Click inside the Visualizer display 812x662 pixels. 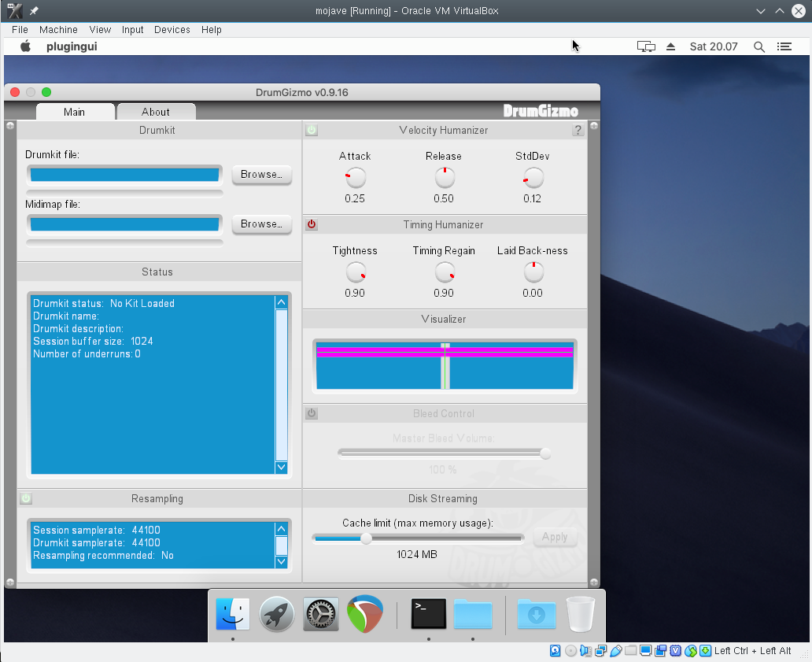445,365
